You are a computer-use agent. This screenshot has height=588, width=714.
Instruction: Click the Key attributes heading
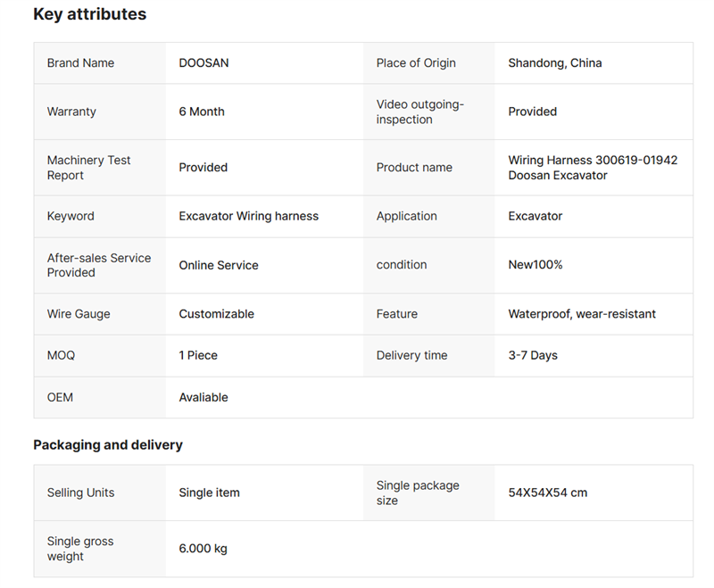click(89, 14)
